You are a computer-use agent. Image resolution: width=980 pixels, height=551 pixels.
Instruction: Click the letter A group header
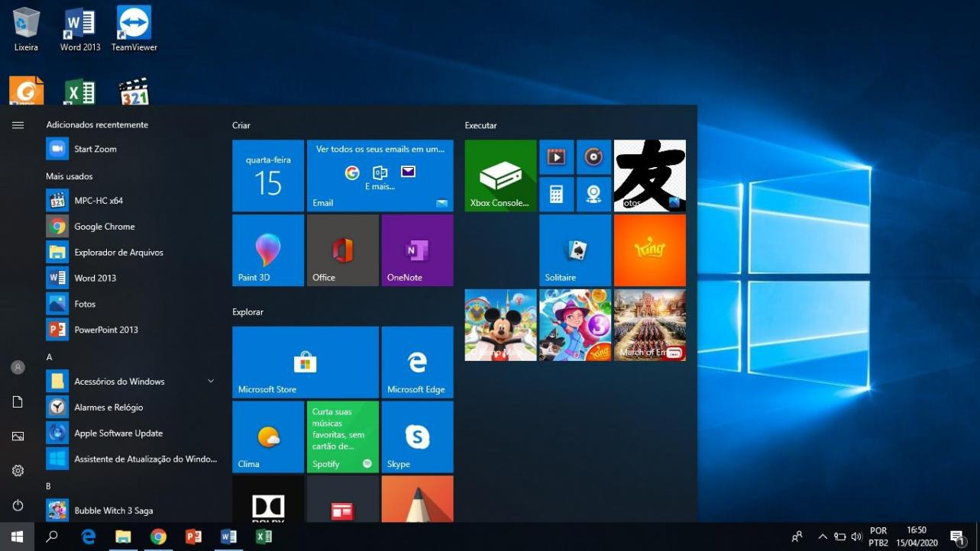pyautogui.click(x=49, y=357)
